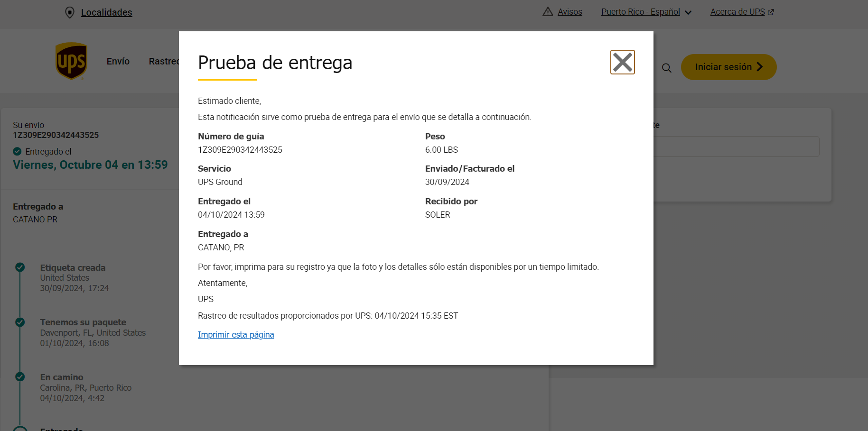Open the Rastreo menu

(x=164, y=61)
